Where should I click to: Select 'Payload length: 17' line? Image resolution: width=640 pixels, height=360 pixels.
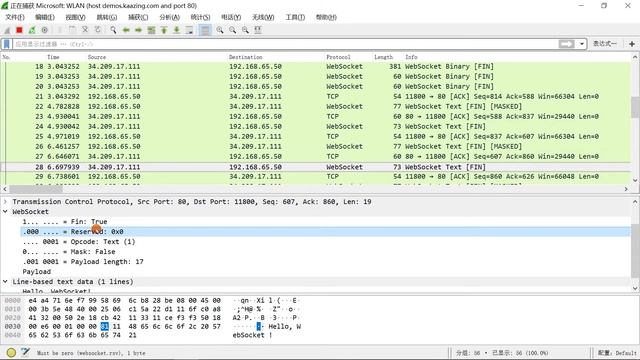pyautogui.click(x=83, y=262)
